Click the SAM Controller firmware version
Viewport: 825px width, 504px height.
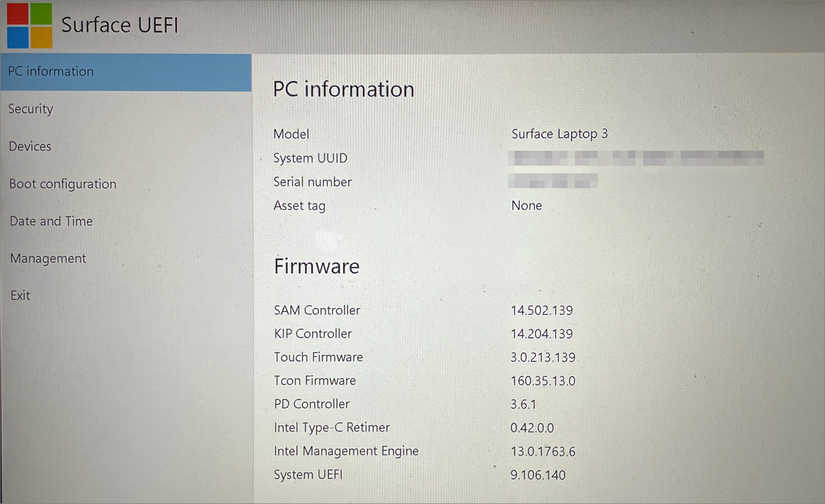542,310
